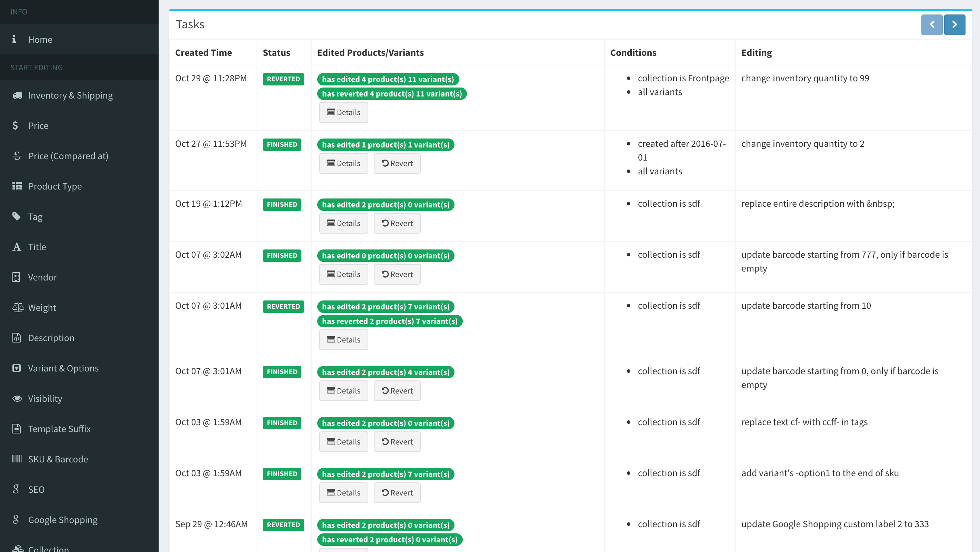
Task: Open Variant & Options menu item
Action: point(63,368)
